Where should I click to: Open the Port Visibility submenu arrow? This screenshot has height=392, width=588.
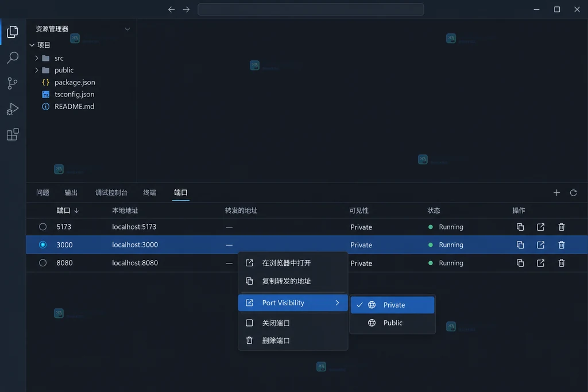337,303
